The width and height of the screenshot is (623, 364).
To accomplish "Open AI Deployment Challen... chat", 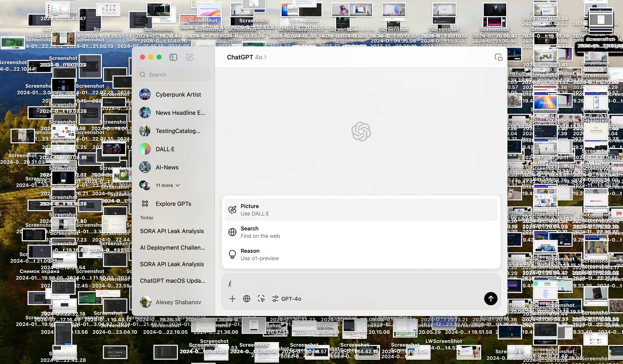I will pyautogui.click(x=173, y=248).
